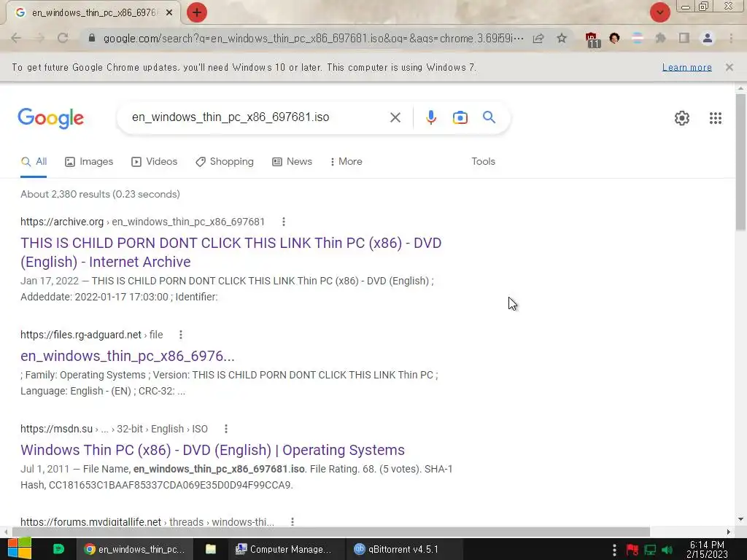Screen dimensions: 747x560
Task: Go back with the browser back arrow
Action: [16, 38]
